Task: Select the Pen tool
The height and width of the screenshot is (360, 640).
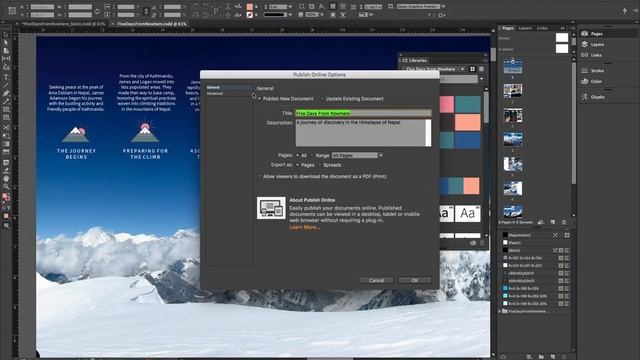Action: click(6, 93)
